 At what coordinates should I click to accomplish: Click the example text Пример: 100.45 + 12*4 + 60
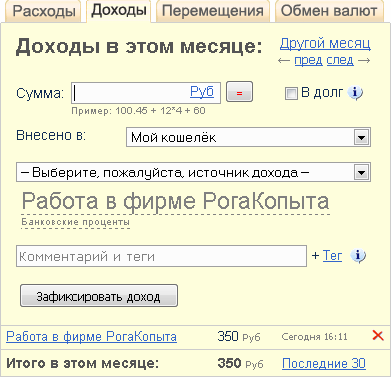point(138,111)
